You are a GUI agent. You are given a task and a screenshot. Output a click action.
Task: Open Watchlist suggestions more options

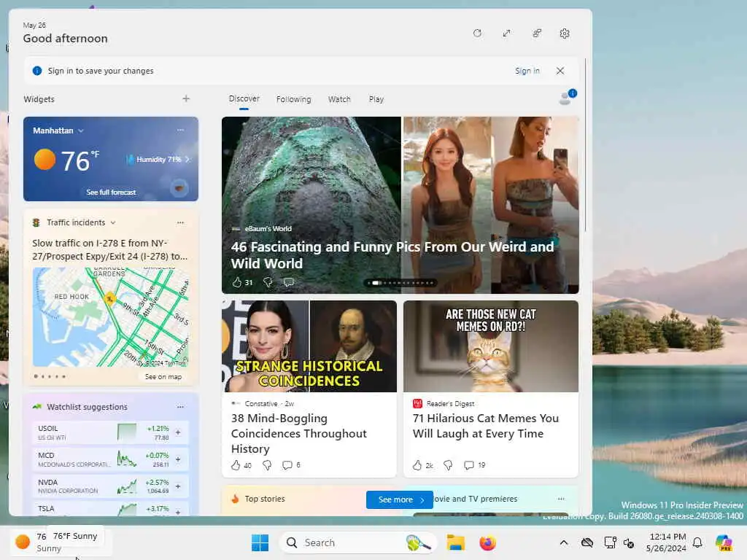(x=181, y=407)
